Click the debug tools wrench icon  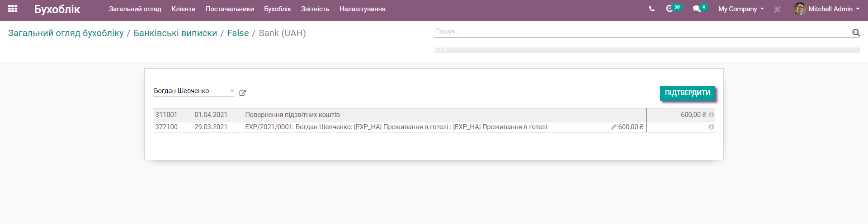coord(777,9)
